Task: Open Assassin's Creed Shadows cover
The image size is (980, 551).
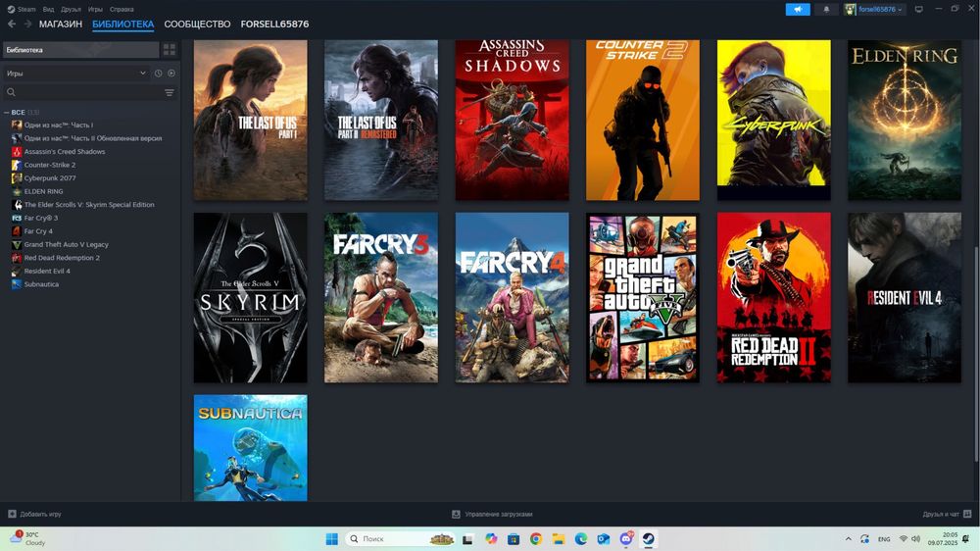Action: (x=512, y=120)
